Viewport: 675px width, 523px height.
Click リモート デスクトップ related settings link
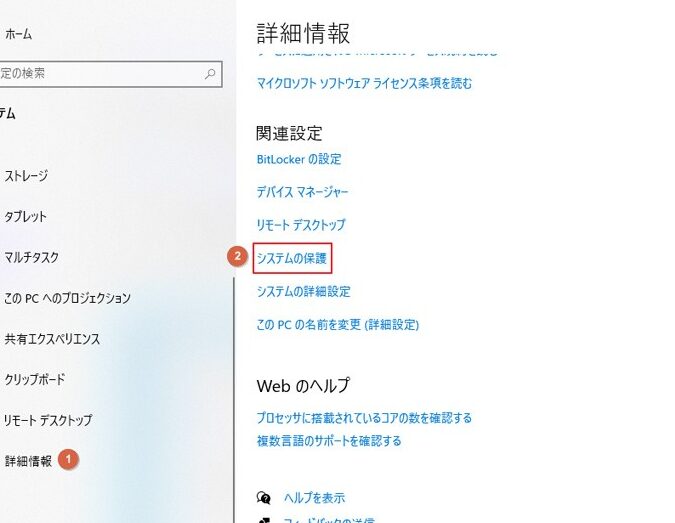[x=301, y=225]
